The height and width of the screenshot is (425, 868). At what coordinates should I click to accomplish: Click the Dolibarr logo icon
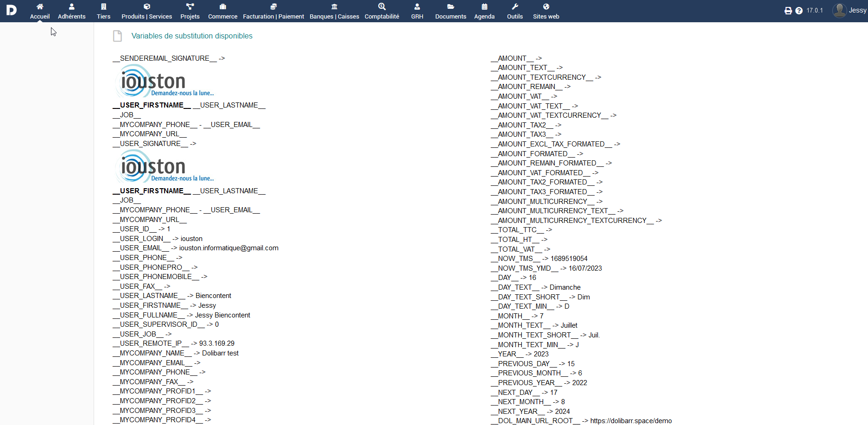coord(12,10)
